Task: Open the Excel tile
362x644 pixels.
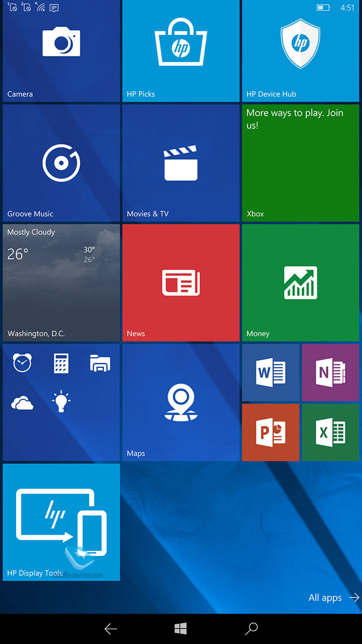Action: click(x=330, y=432)
